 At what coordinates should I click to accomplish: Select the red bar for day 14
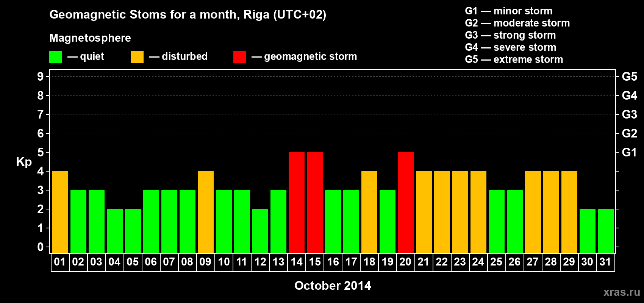(297, 202)
